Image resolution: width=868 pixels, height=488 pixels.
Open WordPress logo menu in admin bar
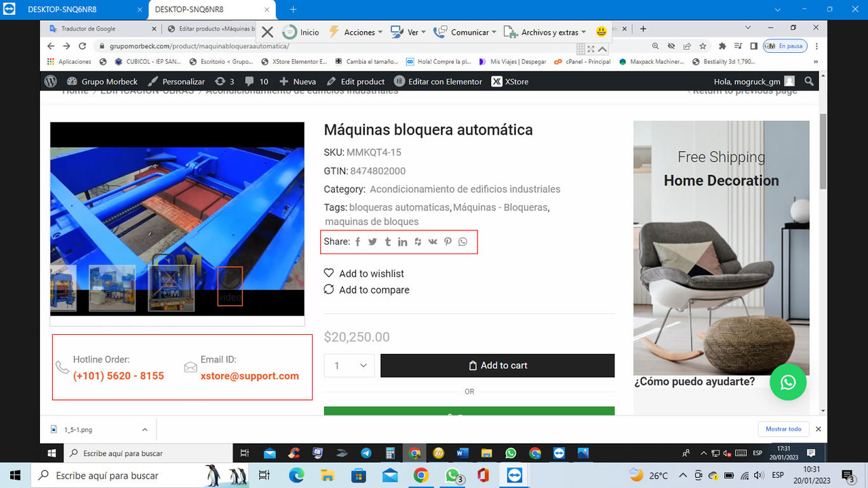(x=52, y=81)
